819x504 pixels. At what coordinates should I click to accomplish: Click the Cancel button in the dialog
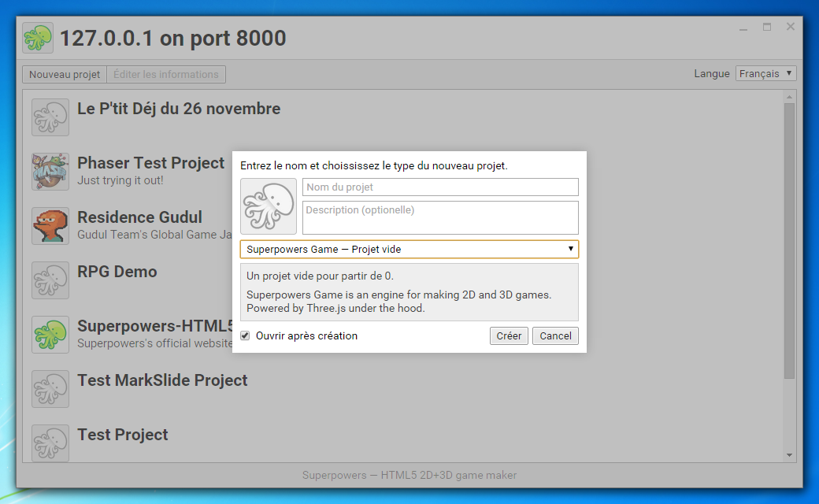555,335
